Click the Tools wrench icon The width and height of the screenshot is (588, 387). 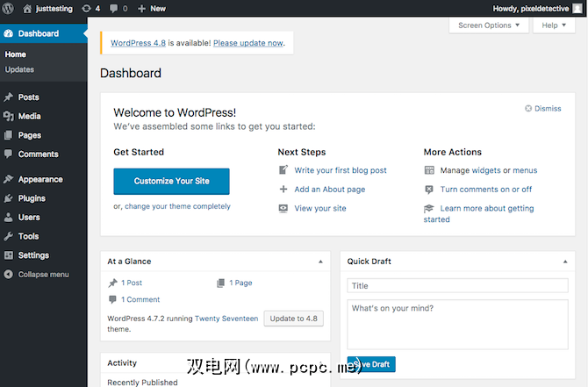(x=8, y=236)
